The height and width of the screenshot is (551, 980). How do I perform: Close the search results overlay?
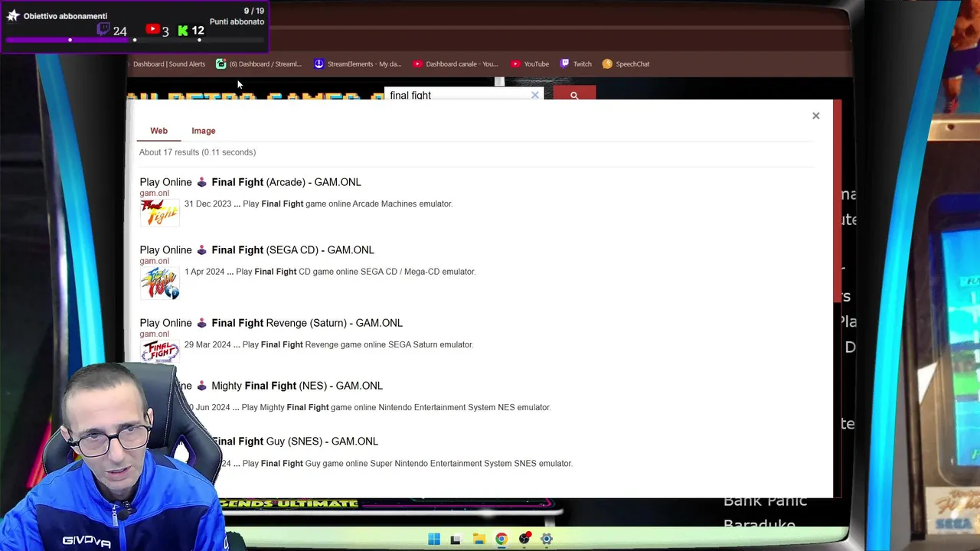point(815,116)
